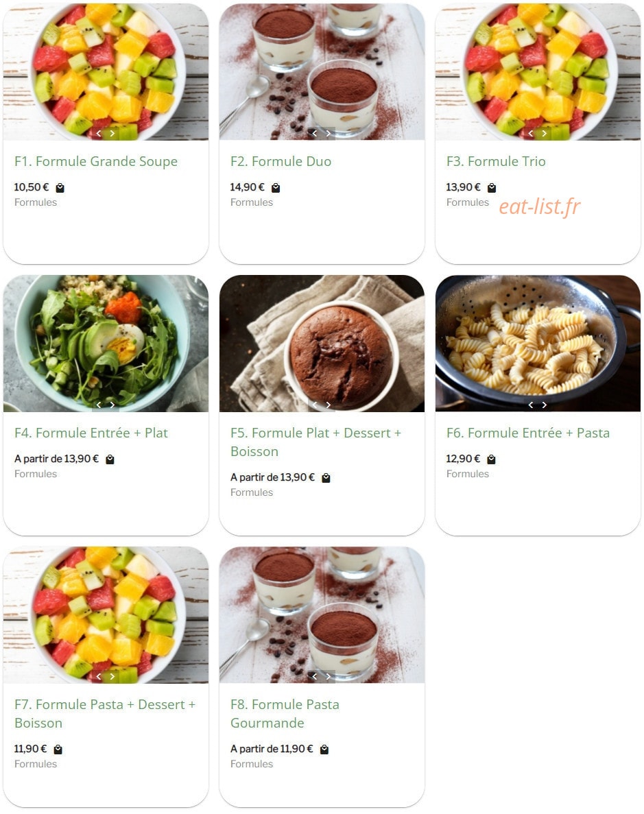The width and height of the screenshot is (644, 814).
Task: Show previous image on F4 salad bowl photo
Action: (99, 405)
